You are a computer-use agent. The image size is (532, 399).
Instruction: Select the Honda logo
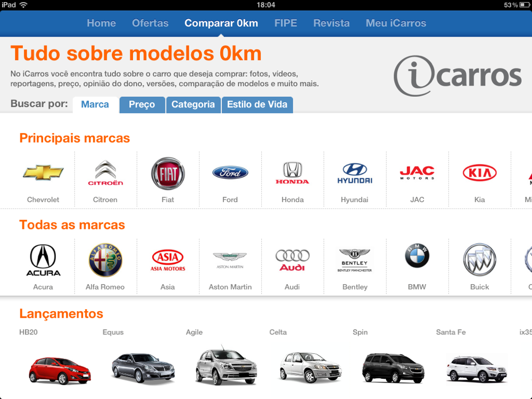pos(292,173)
